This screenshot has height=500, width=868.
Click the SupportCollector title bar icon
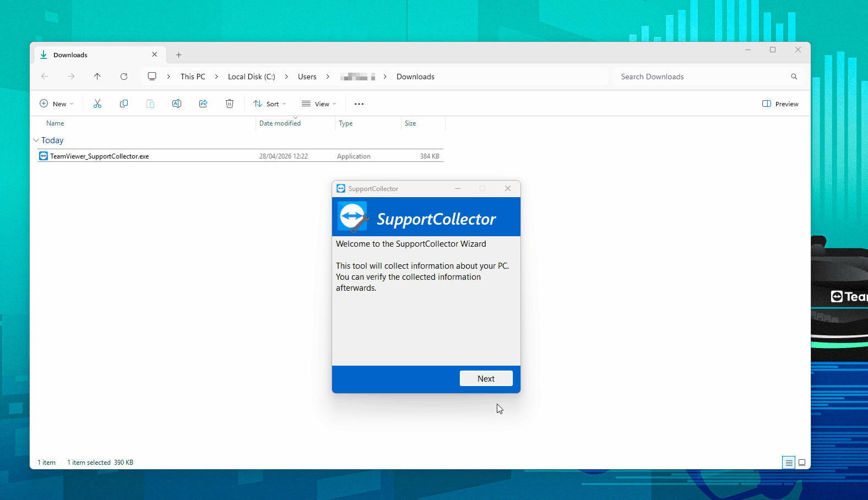click(x=341, y=188)
